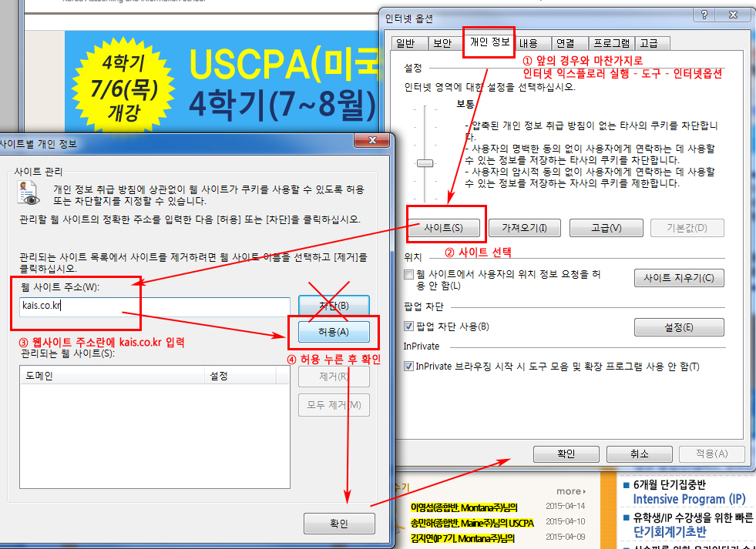Viewport: 756px width, 549px height.
Task: Click the 기본값(D) button
Action: [x=687, y=228]
